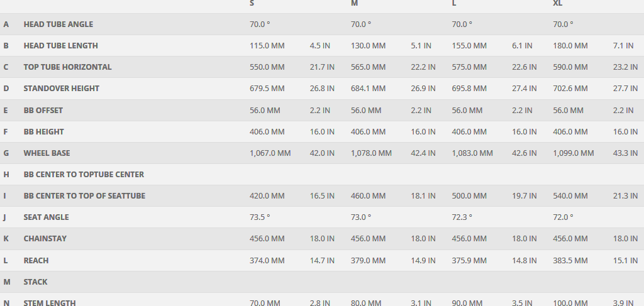
Task: Select the 72.0° seat angle value
Action: coord(563,217)
